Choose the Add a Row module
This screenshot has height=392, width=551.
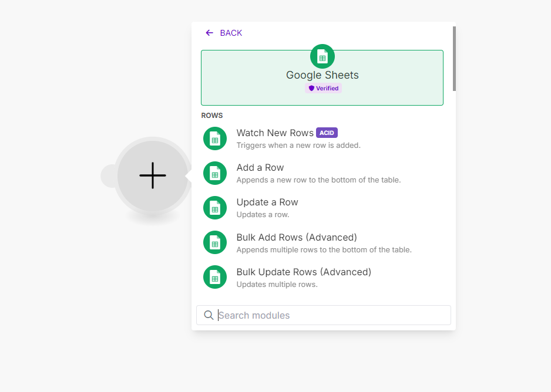322,173
